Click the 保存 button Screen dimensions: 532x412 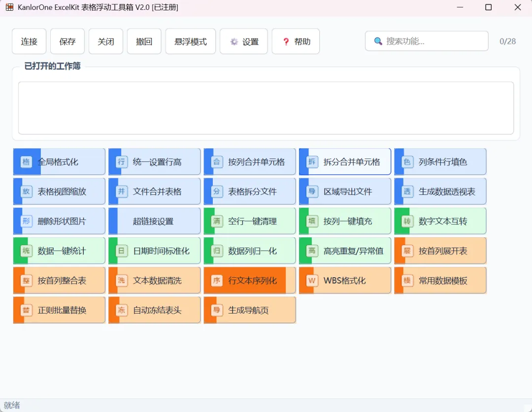tap(67, 41)
